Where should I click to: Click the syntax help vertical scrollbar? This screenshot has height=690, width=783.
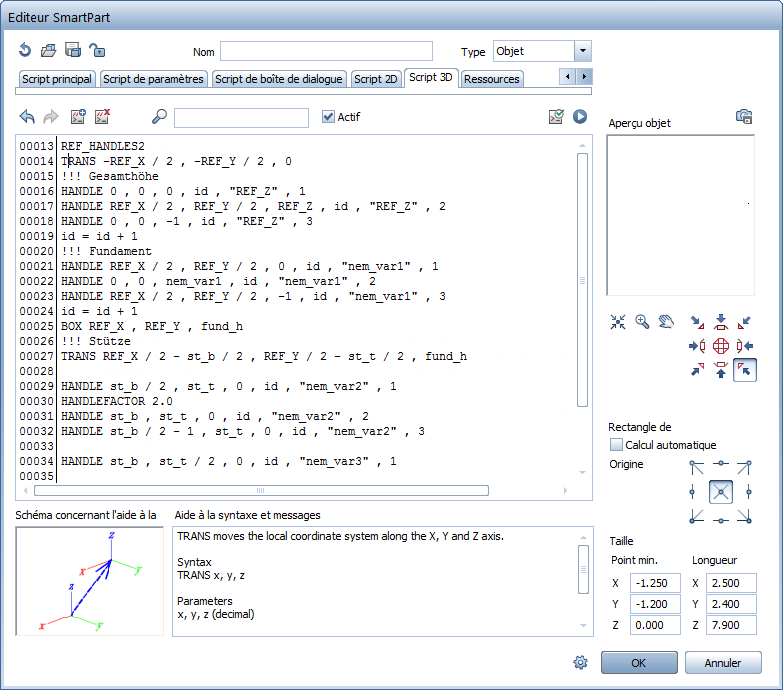(583, 569)
